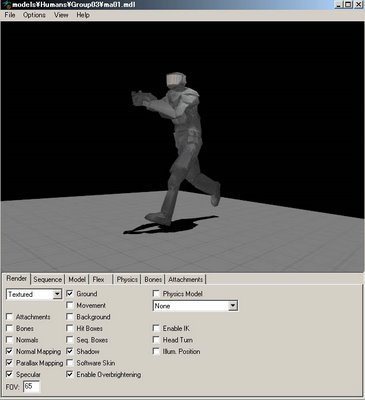This screenshot has height=400, width=365.
Task: Open the Flex tab
Action: tap(99, 280)
